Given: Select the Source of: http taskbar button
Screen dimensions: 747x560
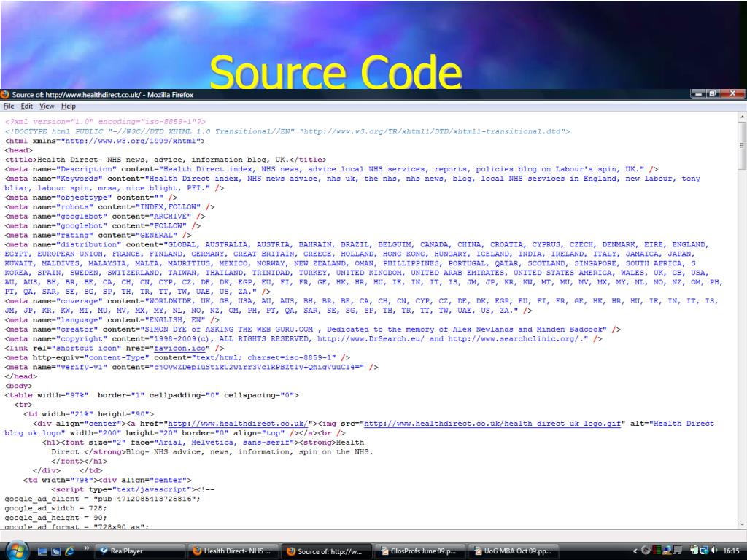Looking at the screenshot, I should [x=326, y=551].
